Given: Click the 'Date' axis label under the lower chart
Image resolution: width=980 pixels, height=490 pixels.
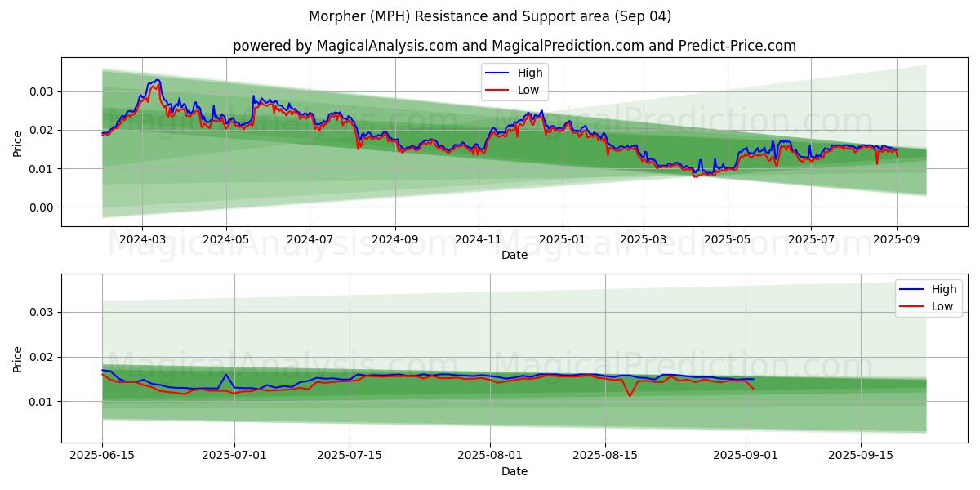Looking at the screenshot, I should point(514,471).
